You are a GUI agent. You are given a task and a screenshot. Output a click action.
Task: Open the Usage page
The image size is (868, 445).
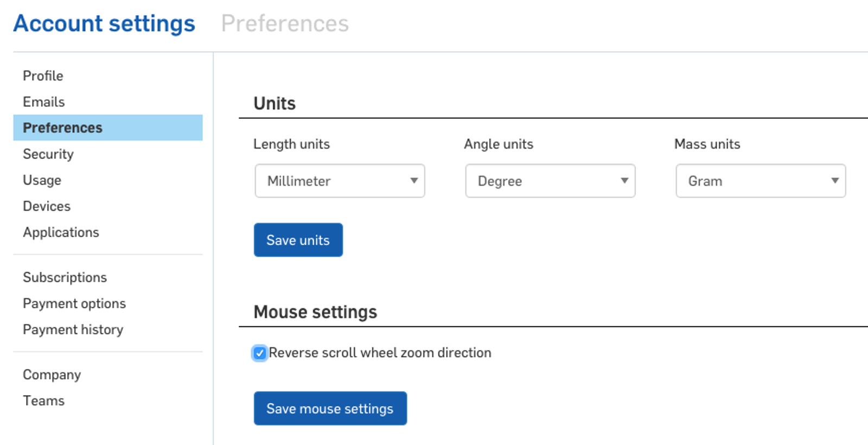point(42,180)
